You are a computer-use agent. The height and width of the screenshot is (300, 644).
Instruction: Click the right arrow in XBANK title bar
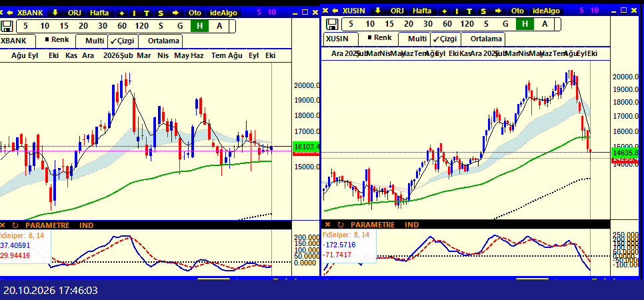[x=176, y=13]
